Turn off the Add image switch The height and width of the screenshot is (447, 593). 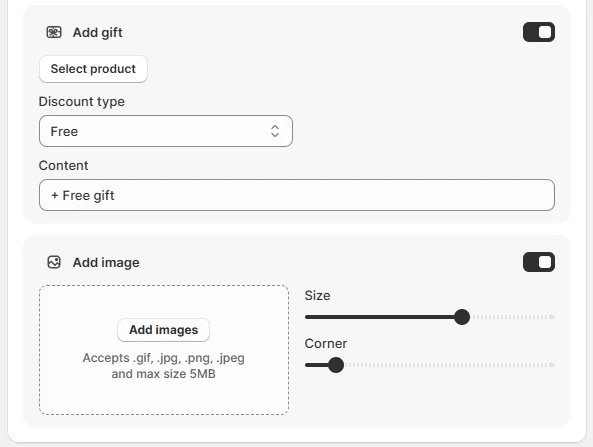coord(539,262)
